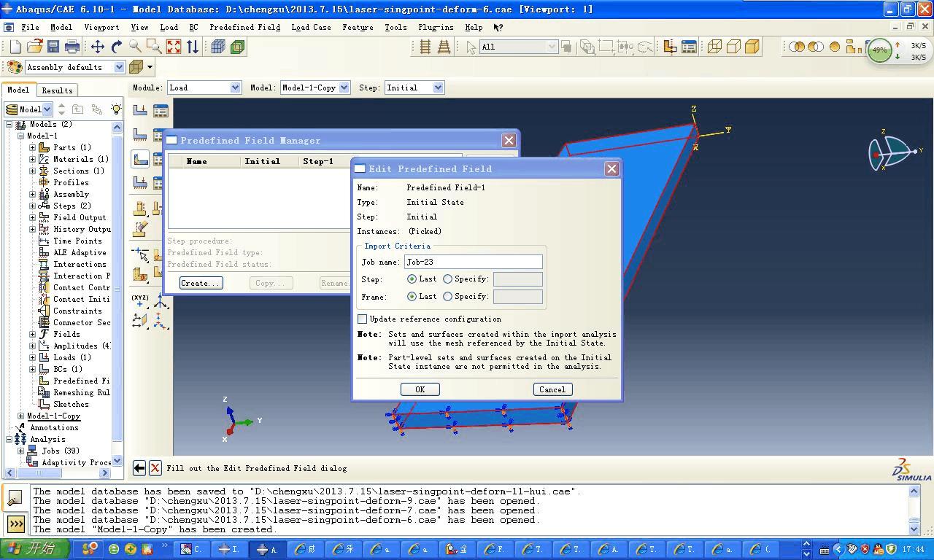Screen dimensions: 934x560
Task: Save the model database via floppy icon
Action: 53,47
